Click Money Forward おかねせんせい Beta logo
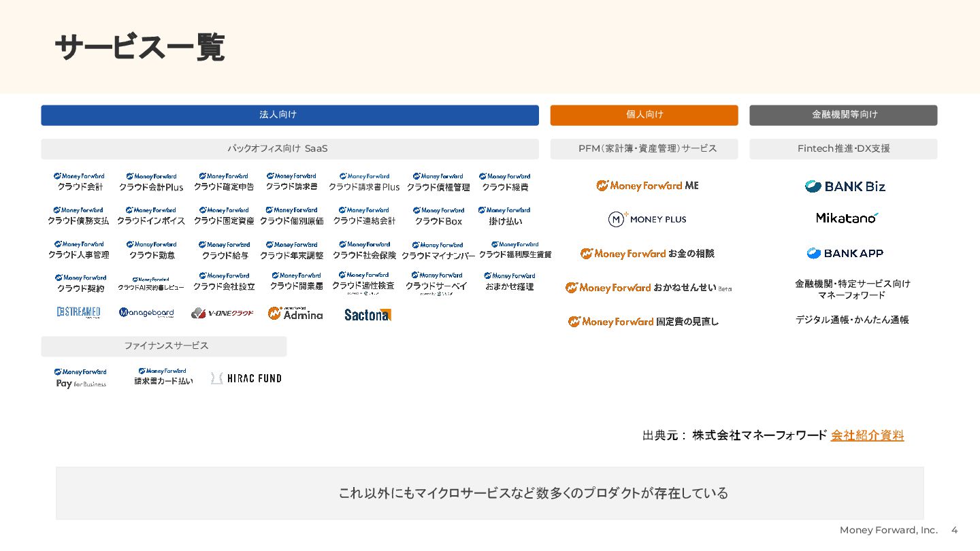 coord(648,287)
